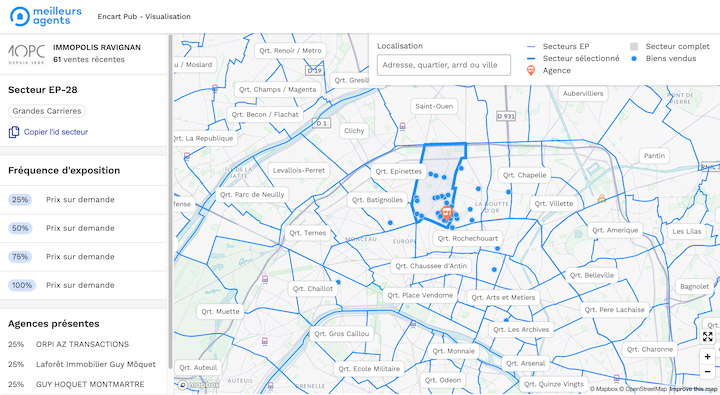The height and width of the screenshot is (395, 720).
Task: Open the IMMOPOLIS RAVIGNAN agency logo
Action: click(26, 54)
